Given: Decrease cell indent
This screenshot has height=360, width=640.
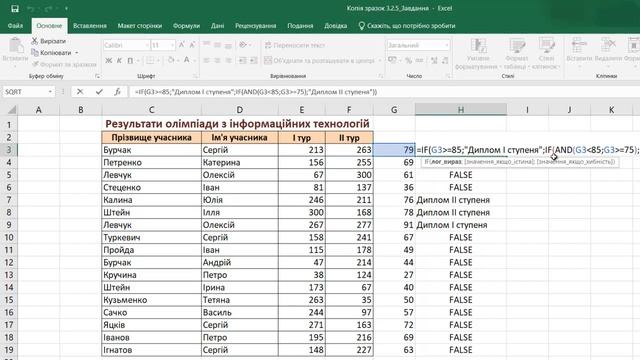Looking at the screenshot, I should (x=242, y=60).
